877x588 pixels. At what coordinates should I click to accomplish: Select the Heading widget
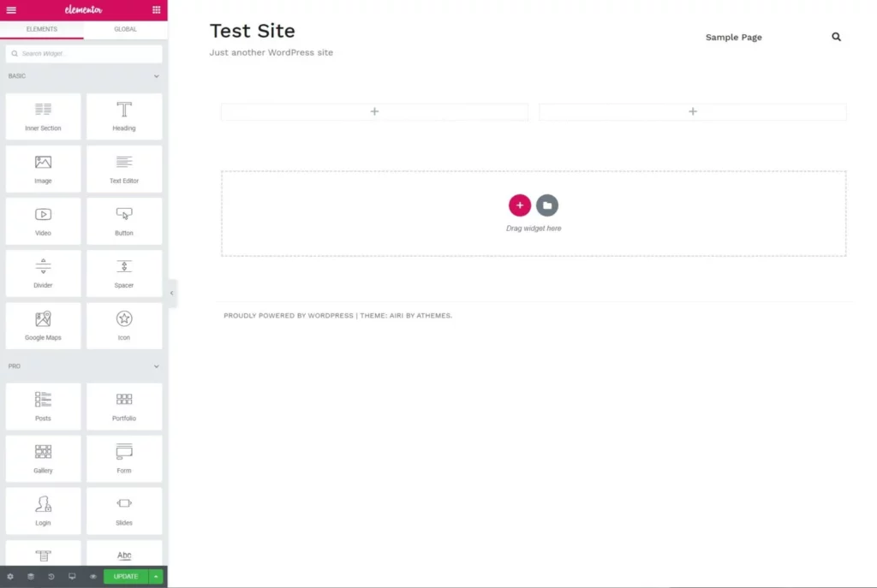pos(124,116)
